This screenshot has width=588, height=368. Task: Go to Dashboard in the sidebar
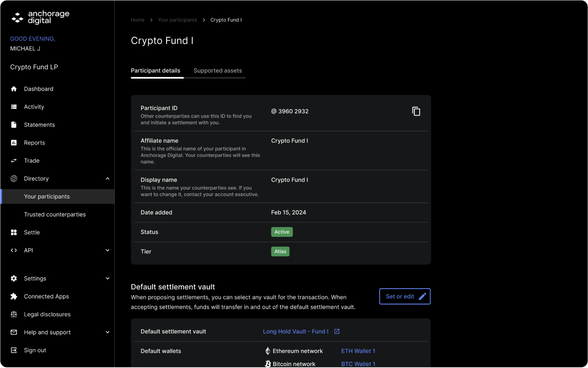click(x=39, y=89)
